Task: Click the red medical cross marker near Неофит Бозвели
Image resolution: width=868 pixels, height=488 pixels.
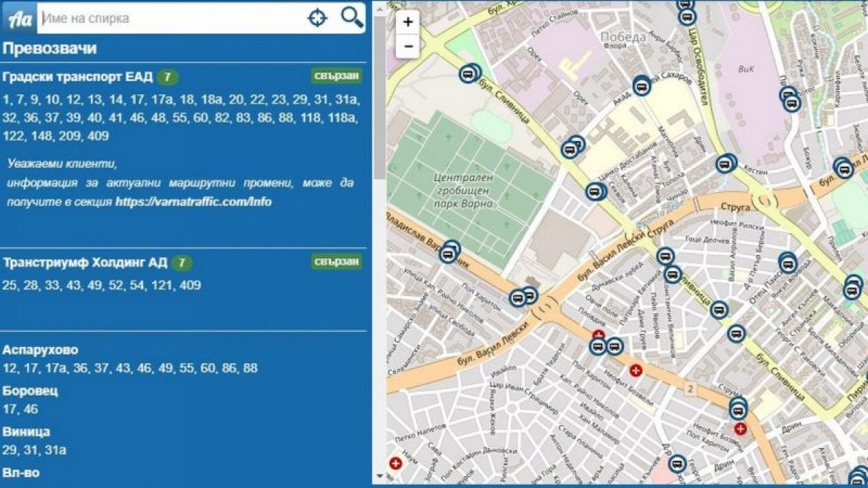Action: coord(635,370)
